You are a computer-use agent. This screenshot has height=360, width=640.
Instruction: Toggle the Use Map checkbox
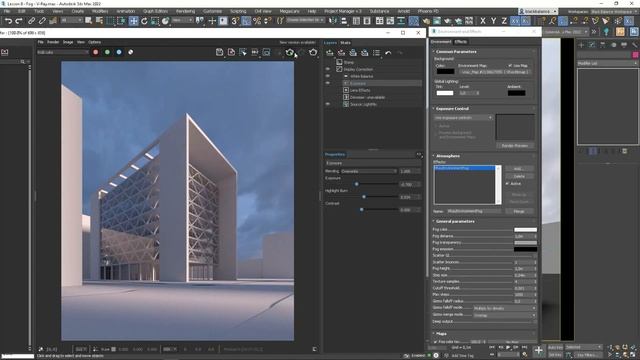[510, 65]
